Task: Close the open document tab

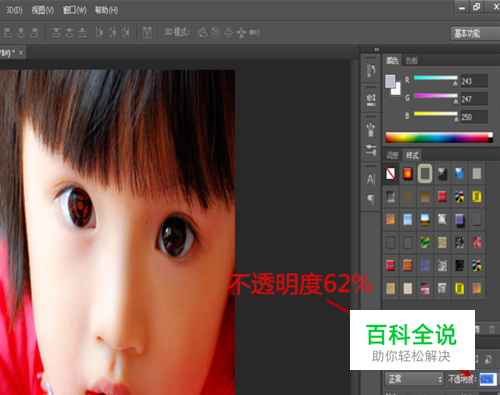Action: (21, 52)
